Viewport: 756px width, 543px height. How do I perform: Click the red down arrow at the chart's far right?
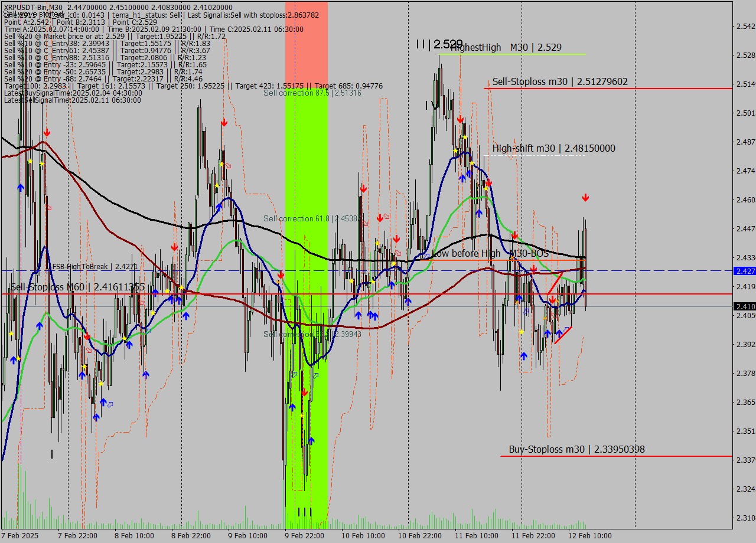point(585,197)
